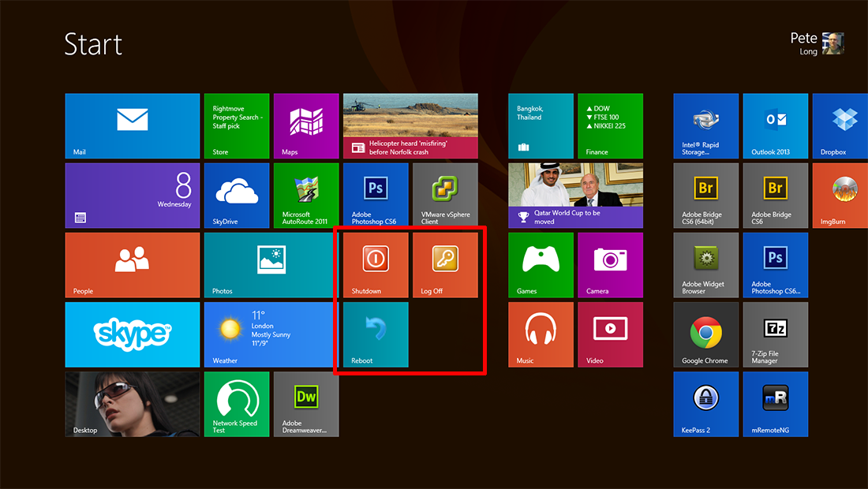Image resolution: width=868 pixels, height=489 pixels.
Task: Select the Log Off tile
Action: pos(446,265)
